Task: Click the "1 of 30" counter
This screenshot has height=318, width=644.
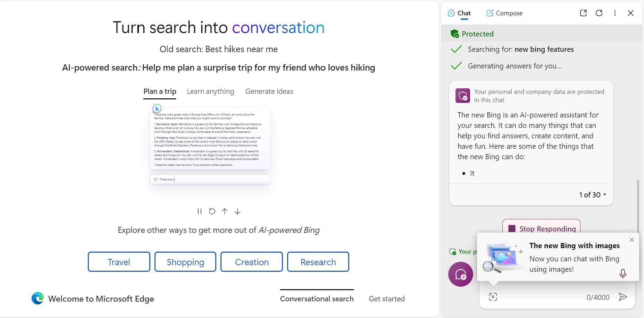Action: coord(590,195)
